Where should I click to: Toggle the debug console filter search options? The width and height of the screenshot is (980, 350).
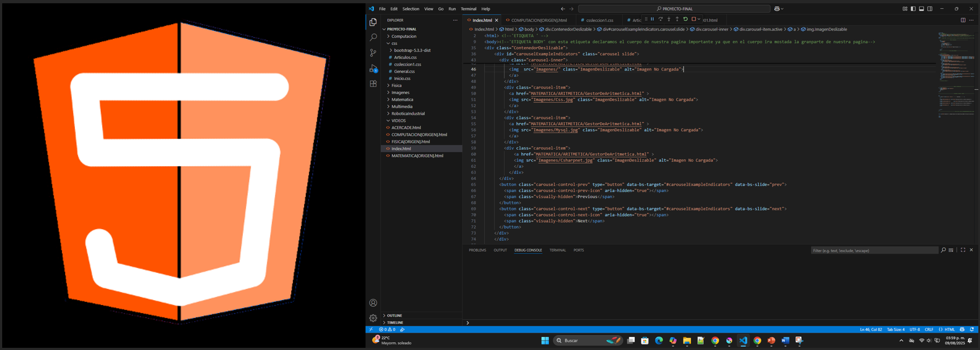(x=943, y=250)
